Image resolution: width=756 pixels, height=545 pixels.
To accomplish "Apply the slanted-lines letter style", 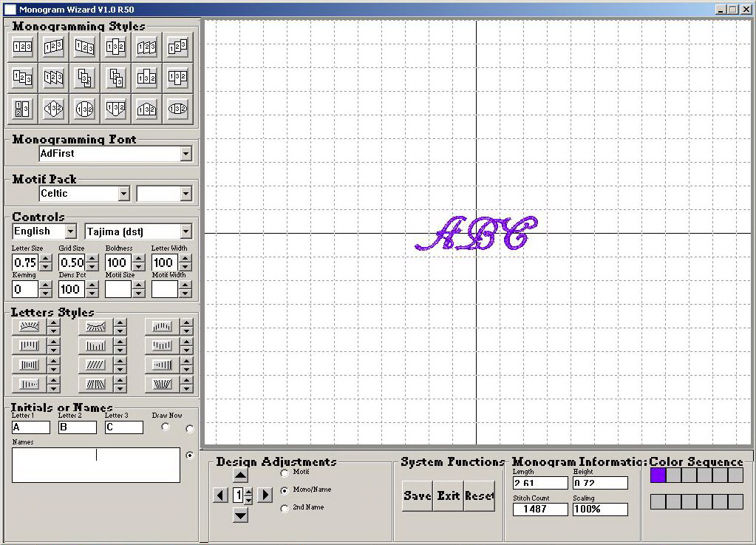I will point(95,365).
